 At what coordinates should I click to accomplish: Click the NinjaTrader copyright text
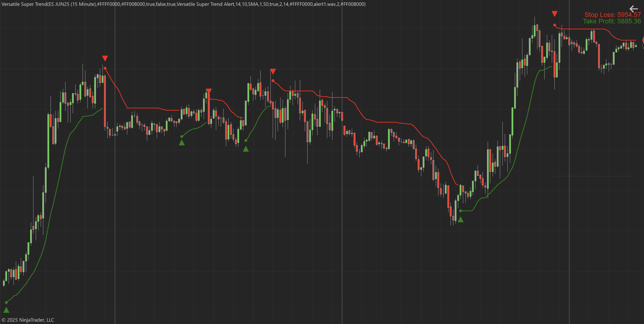[28, 320]
